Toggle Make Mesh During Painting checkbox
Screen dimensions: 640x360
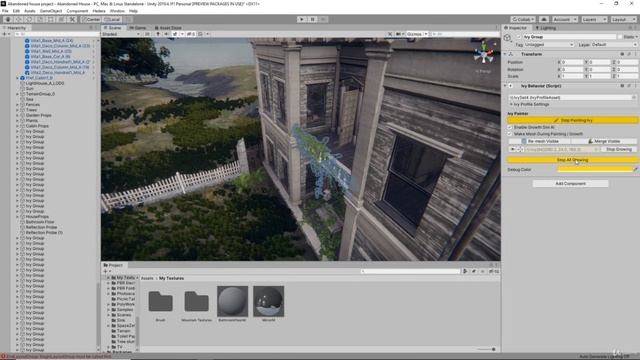509,134
